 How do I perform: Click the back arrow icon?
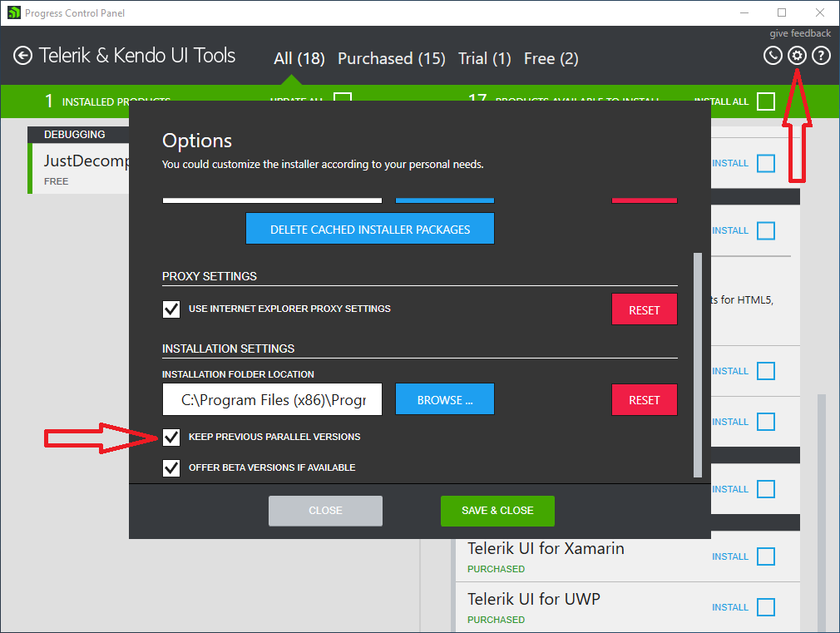pyautogui.click(x=22, y=56)
